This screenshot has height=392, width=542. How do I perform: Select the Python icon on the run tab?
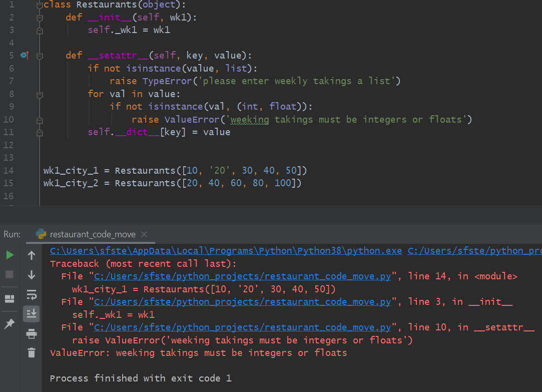[41, 234]
